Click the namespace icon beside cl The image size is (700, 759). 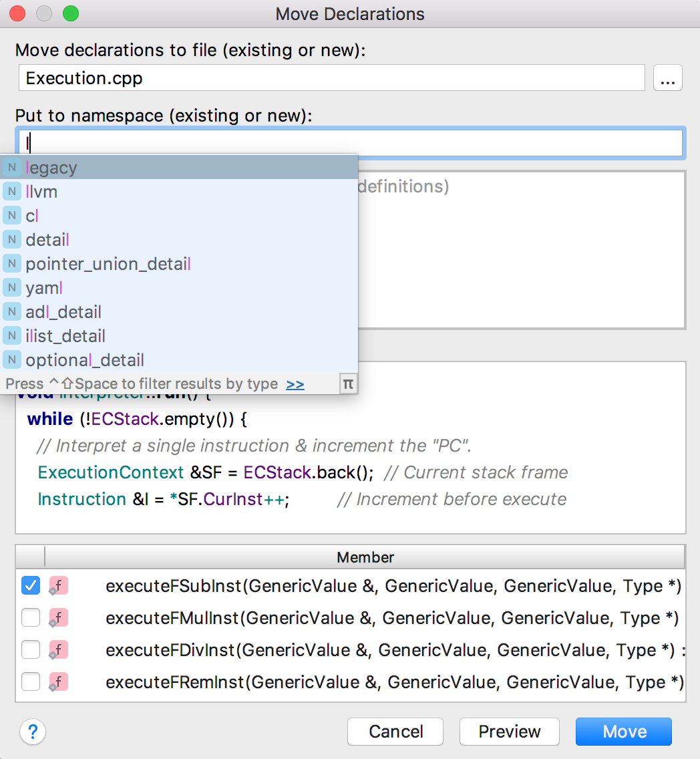pyautogui.click(x=12, y=215)
